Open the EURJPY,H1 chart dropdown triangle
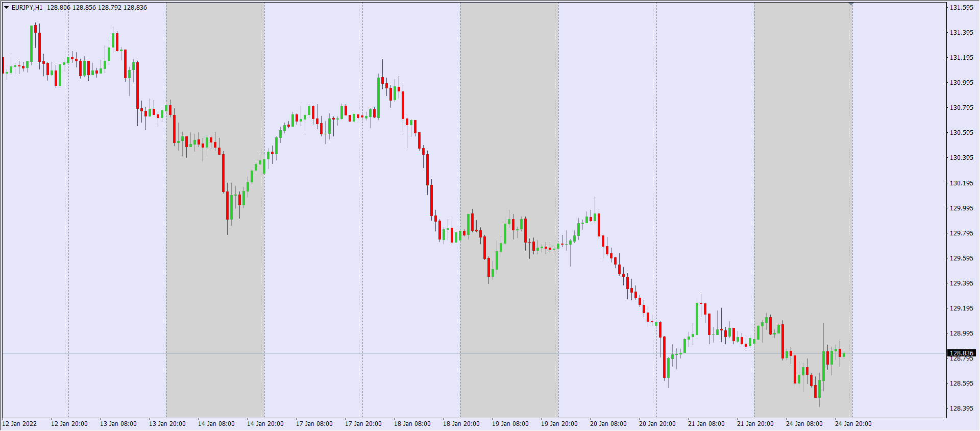980x431 pixels. 7,8
